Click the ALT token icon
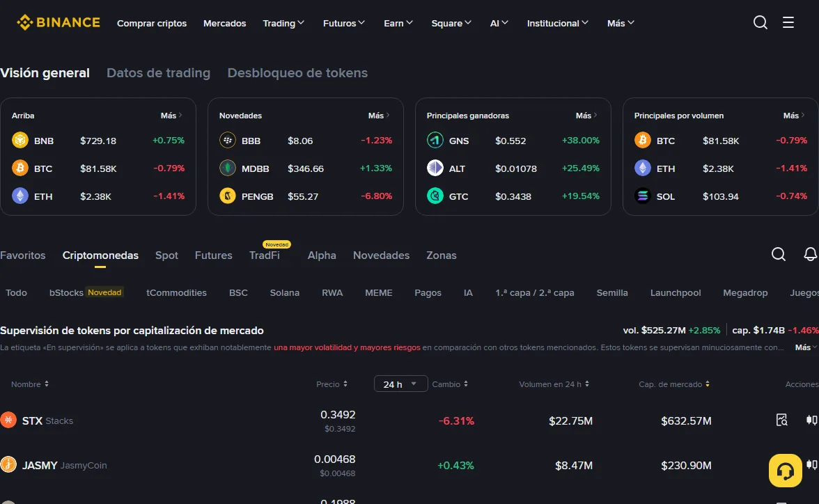The image size is (819, 504). click(x=435, y=168)
